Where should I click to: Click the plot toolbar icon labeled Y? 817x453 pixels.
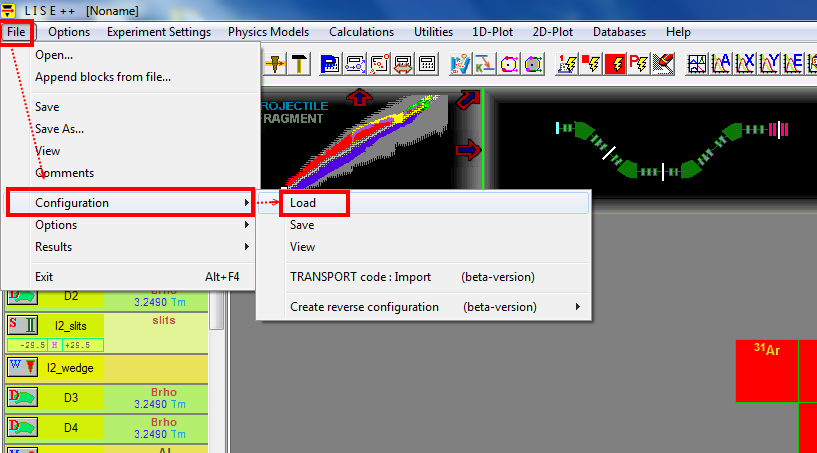pyautogui.click(x=769, y=64)
